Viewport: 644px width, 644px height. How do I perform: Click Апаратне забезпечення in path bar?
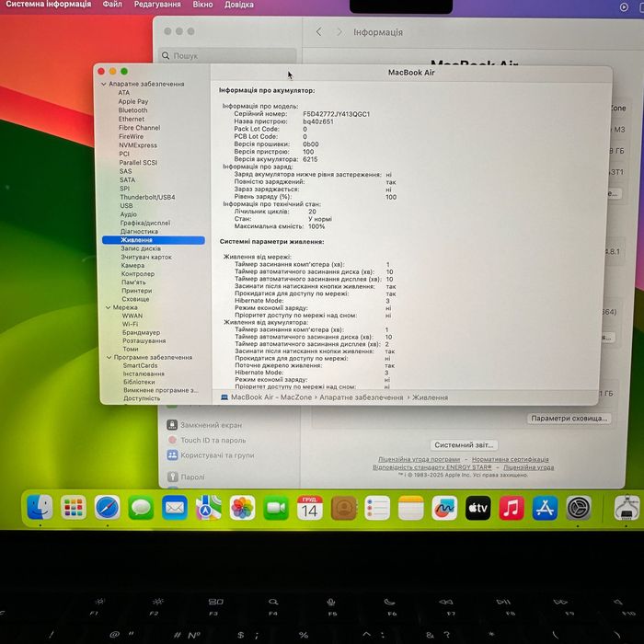tap(362, 397)
